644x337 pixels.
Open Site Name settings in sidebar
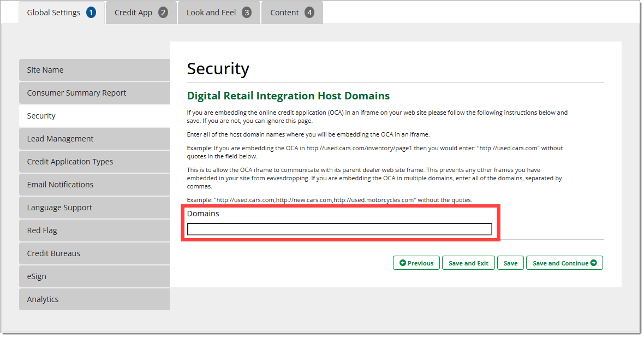(94, 70)
